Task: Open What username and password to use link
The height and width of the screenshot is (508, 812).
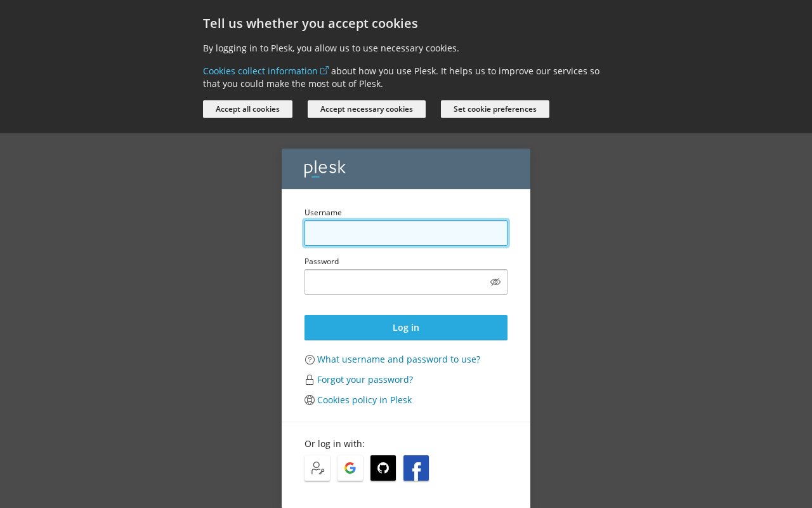Action: tap(398, 359)
